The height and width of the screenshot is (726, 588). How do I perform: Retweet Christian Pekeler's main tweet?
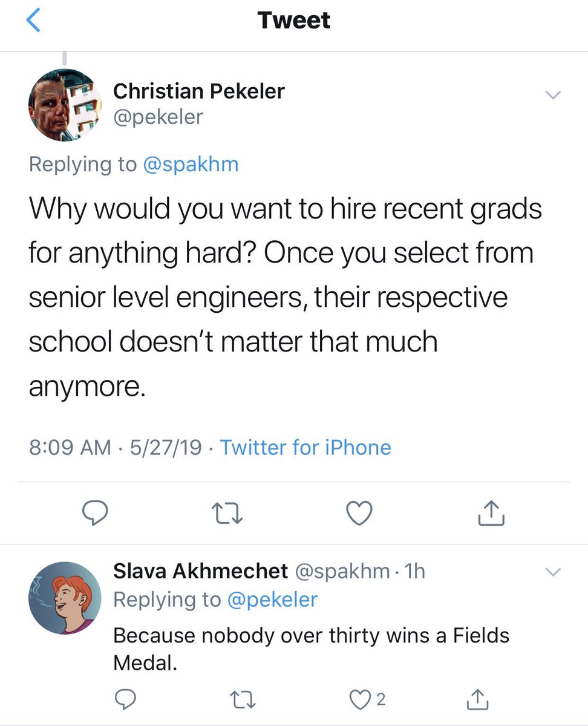(227, 514)
